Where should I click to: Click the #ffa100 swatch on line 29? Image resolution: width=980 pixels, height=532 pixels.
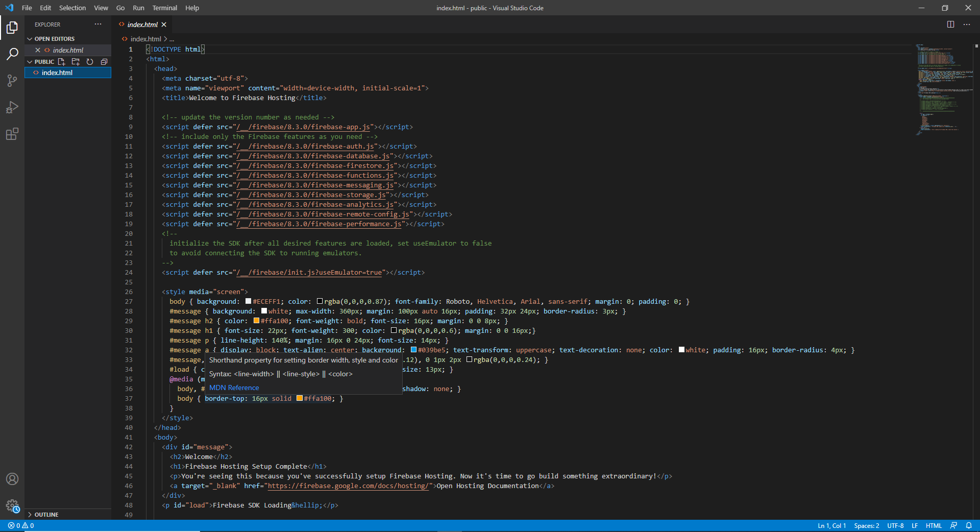point(256,321)
